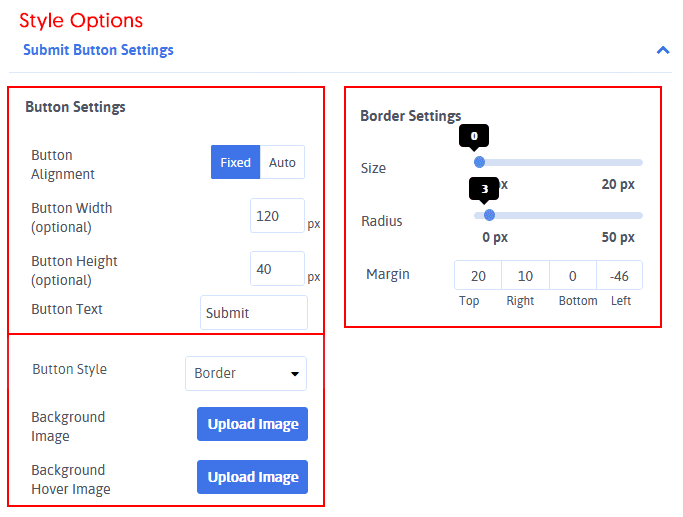Select Fixed button alignment
683x517 pixels.
tap(235, 162)
